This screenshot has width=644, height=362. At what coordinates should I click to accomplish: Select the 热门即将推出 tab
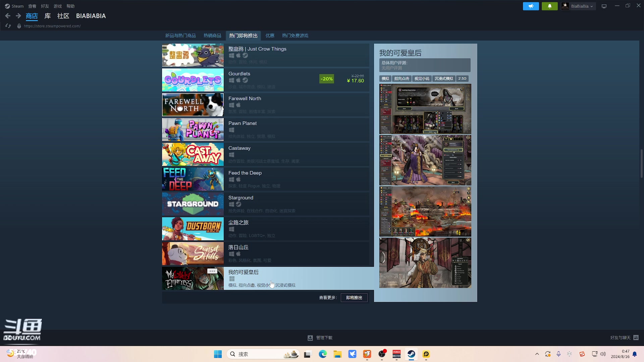point(243,36)
